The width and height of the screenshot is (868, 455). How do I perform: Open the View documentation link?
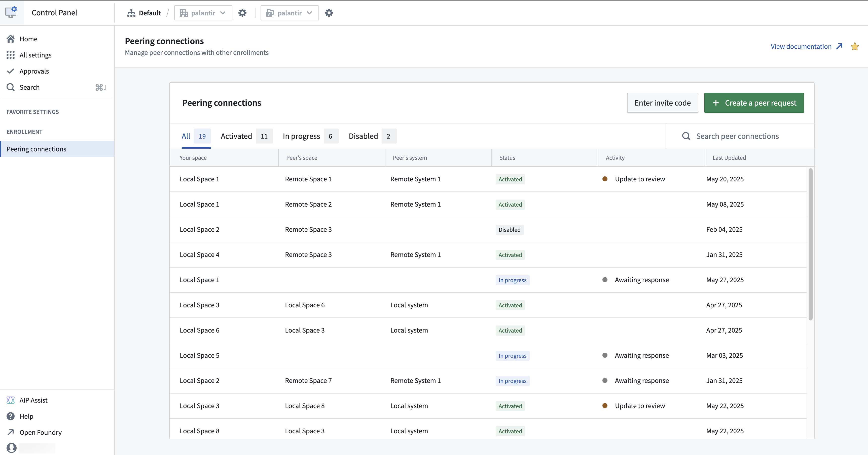(801, 47)
